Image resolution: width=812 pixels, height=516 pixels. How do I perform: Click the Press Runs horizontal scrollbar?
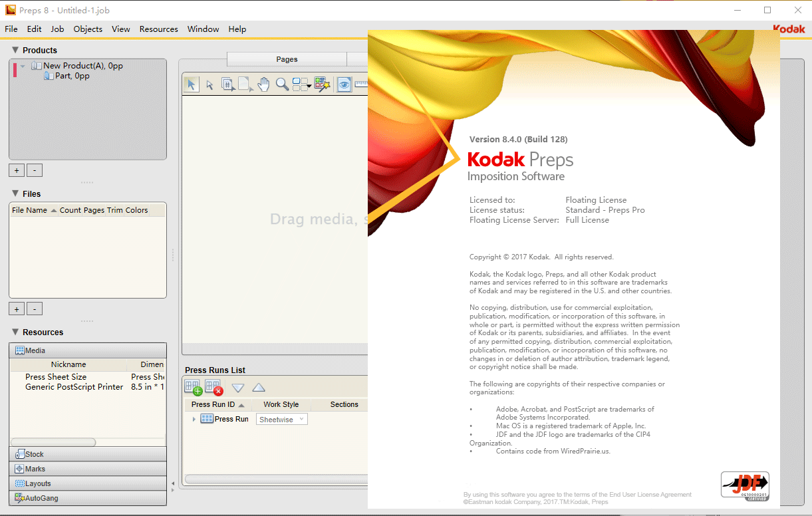pyautogui.click(x=276, y=479)
